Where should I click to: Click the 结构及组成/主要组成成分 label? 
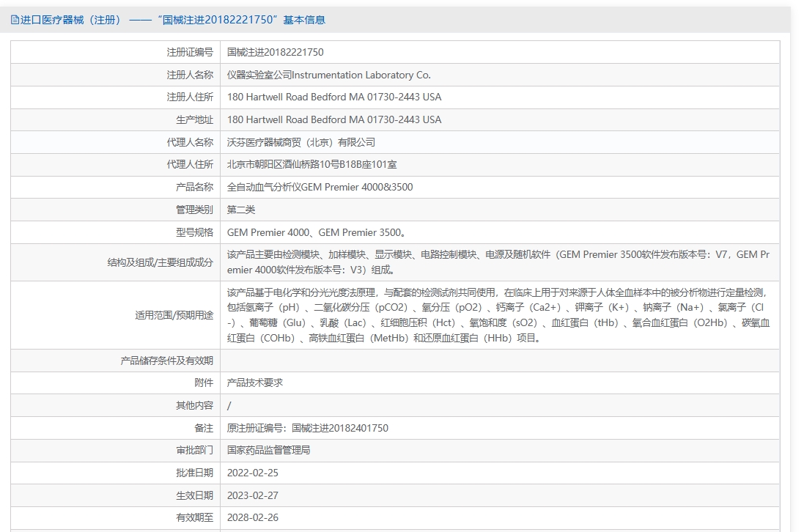(160, 262)
